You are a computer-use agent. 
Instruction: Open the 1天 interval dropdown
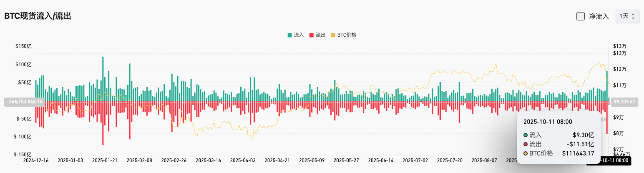click(627, 16)
